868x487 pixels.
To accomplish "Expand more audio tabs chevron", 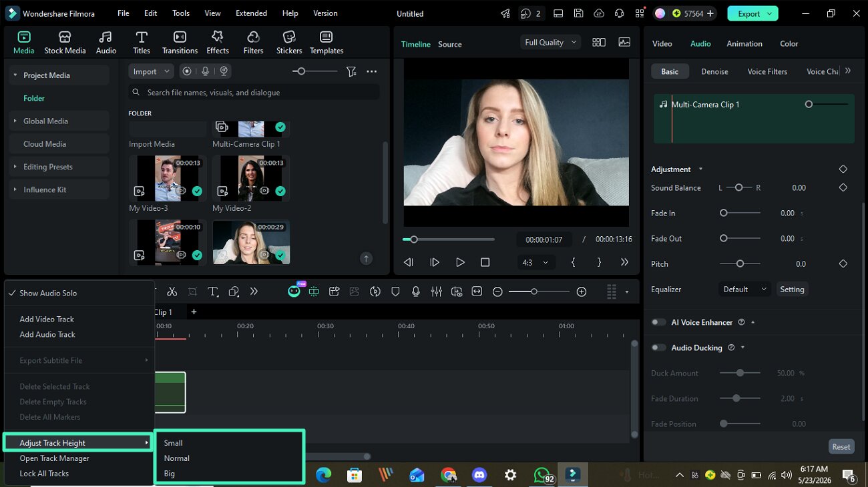I will coord(848,71).
